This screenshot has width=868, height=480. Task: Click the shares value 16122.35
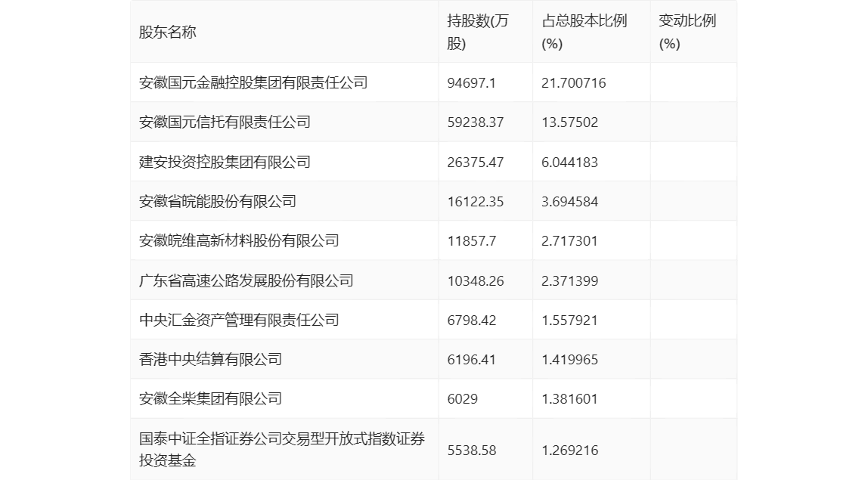[x=476, y=202]
